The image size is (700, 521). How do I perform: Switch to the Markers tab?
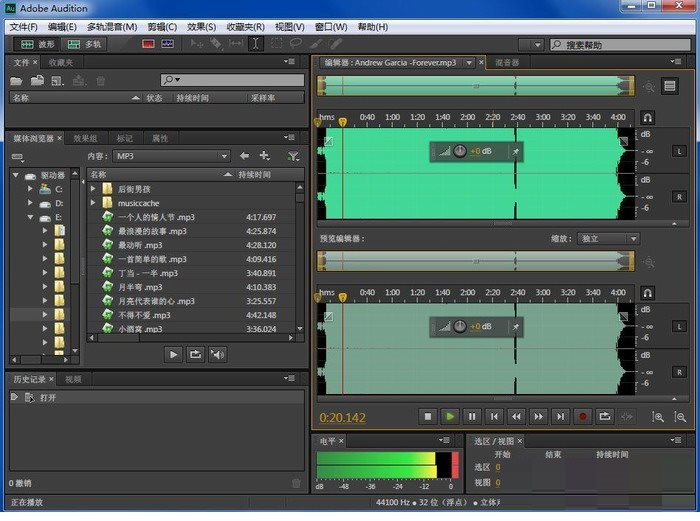(125, 138)
